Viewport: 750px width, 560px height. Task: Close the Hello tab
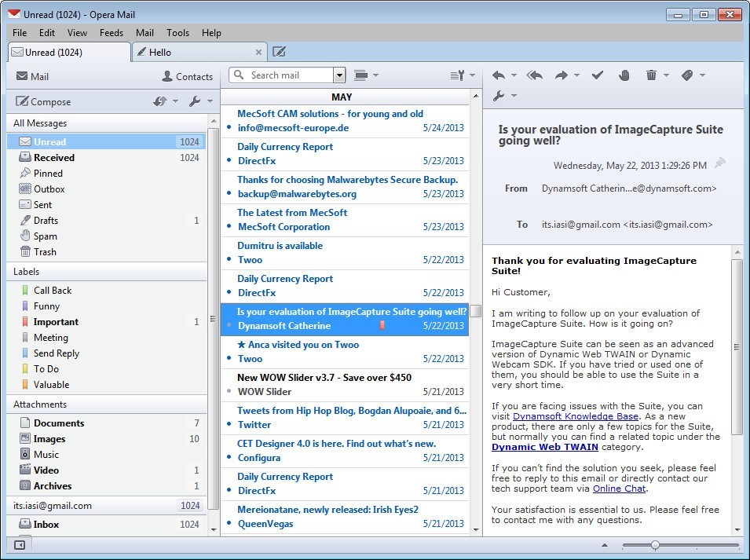[x=258, y=52]
